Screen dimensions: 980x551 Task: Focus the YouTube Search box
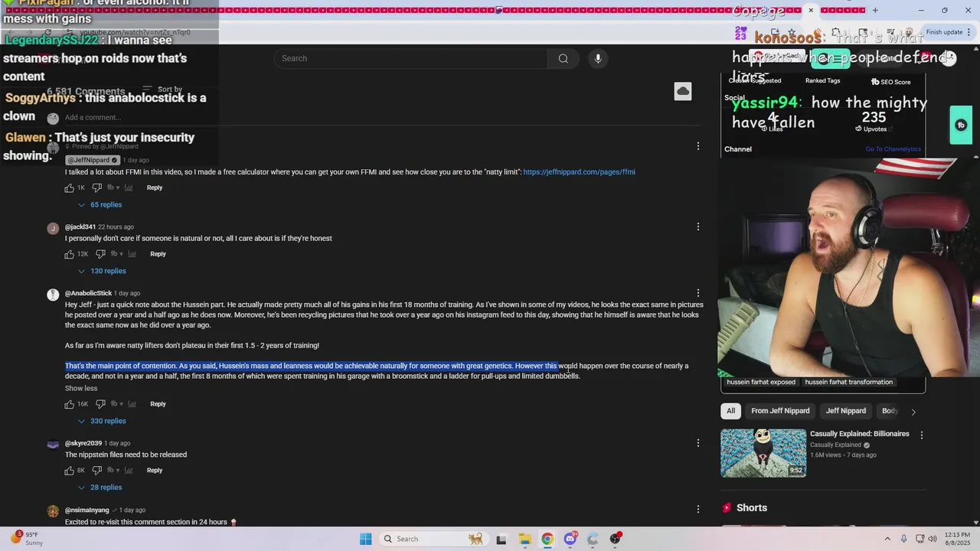pyautogui.click(x=410, y=58)
